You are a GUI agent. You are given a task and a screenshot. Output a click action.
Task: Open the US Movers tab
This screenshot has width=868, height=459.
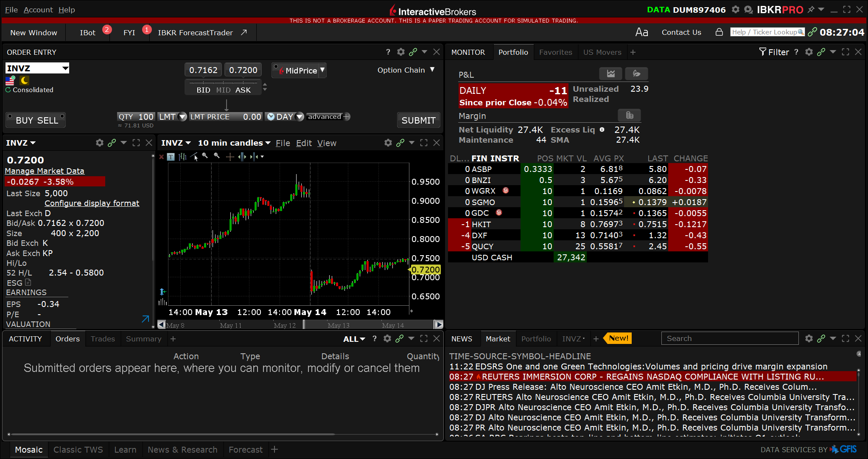click(x=602, y=52)
